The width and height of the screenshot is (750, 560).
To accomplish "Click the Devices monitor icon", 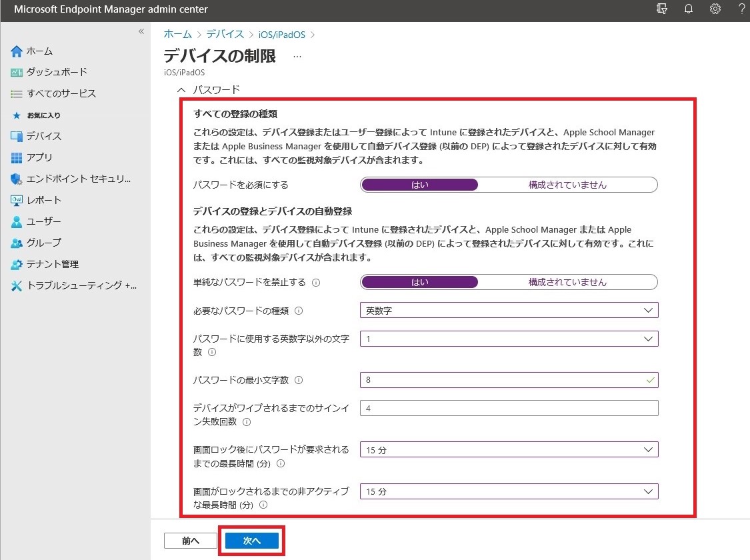I will tap(16, 136).
